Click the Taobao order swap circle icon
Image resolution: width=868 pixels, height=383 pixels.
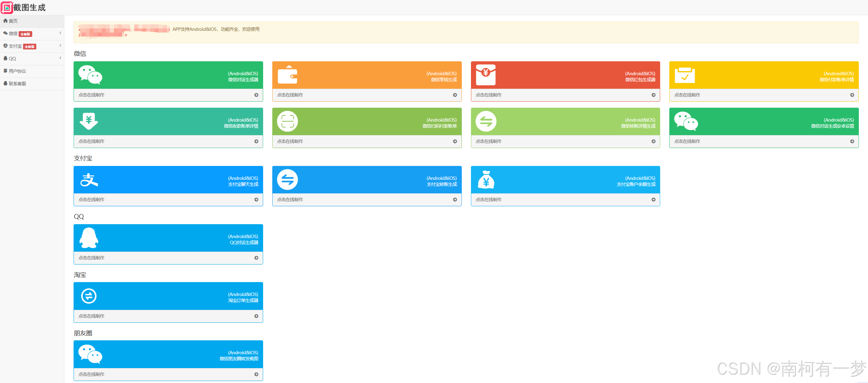89,296
